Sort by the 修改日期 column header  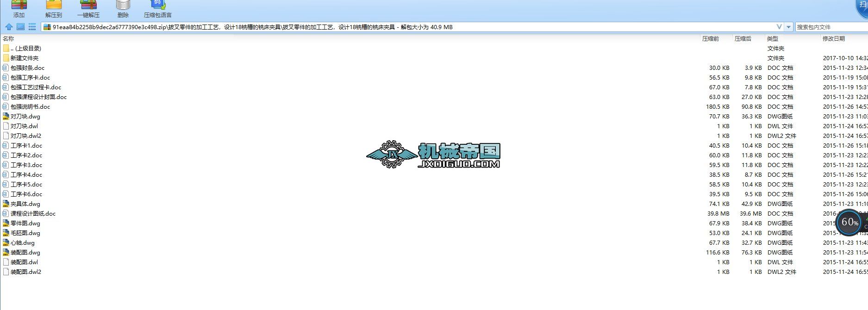[x=834, y=38]
